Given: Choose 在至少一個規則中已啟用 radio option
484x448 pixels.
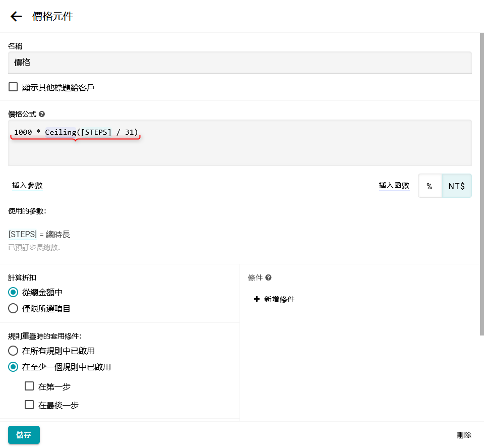Looking at the screenshot, I should (x=14, y=367).
